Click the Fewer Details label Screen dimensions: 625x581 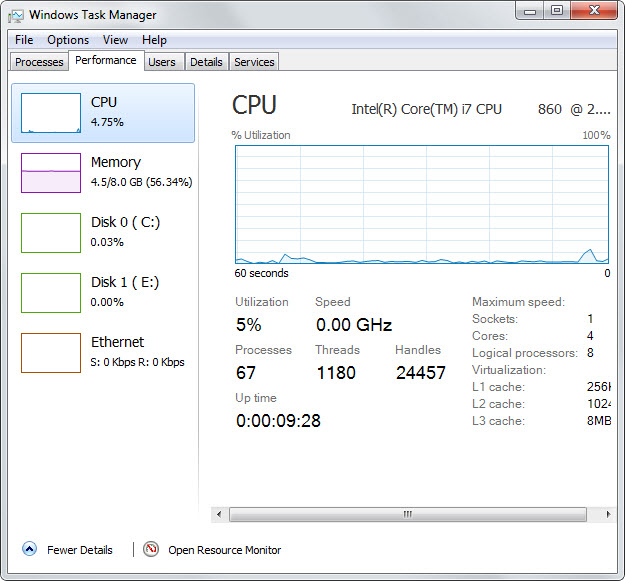click(80, 550)
